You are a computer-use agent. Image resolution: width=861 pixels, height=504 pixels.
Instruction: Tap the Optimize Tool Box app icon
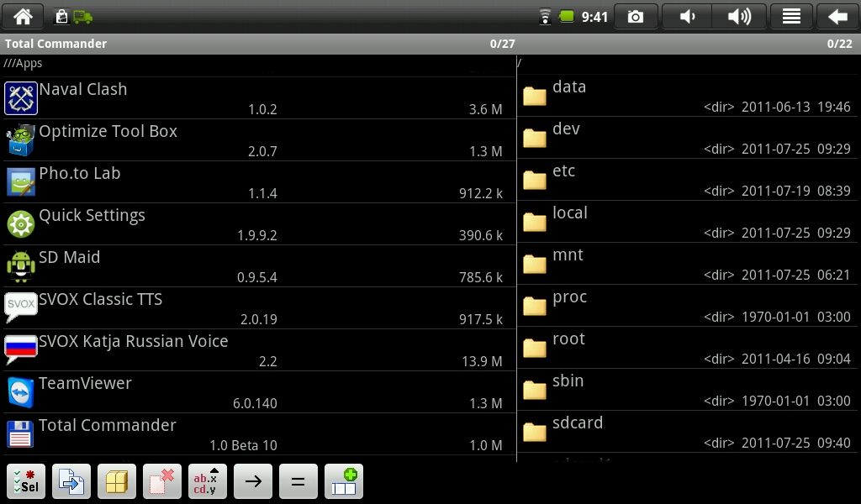pos(21,140)
